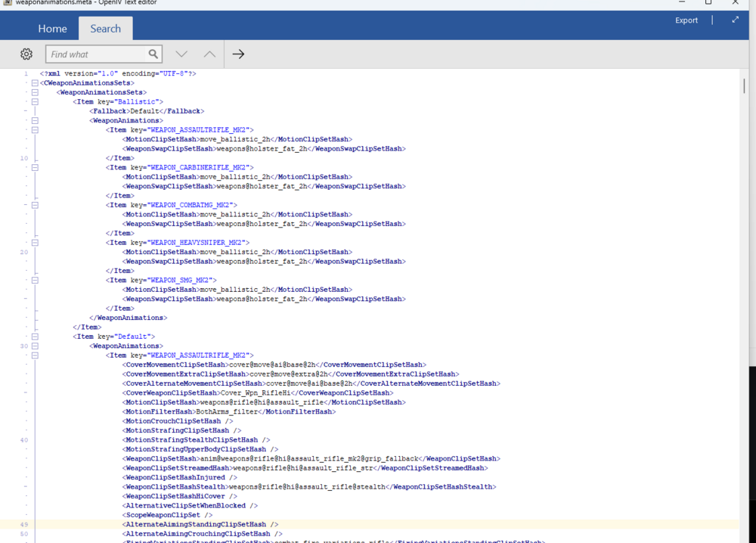756x543 pixels.
Task: Open search settings gear icon
Action: [26, 54]
